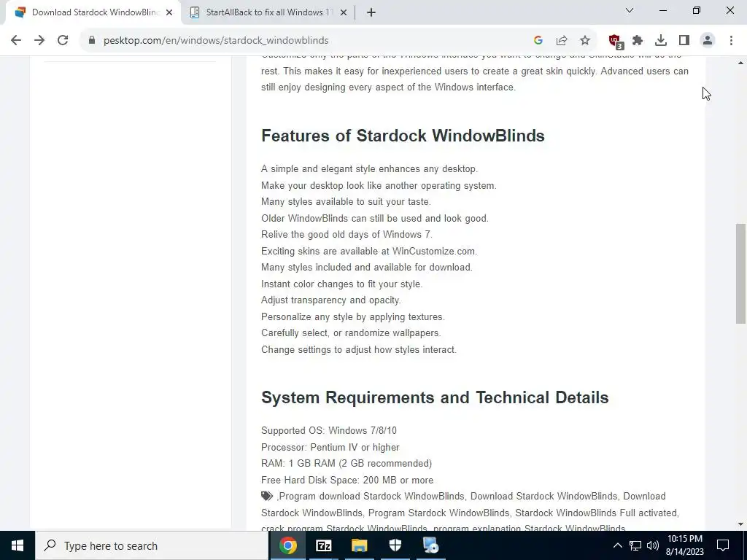Reload the current page
747x560 pixels.
coord(63,41)
